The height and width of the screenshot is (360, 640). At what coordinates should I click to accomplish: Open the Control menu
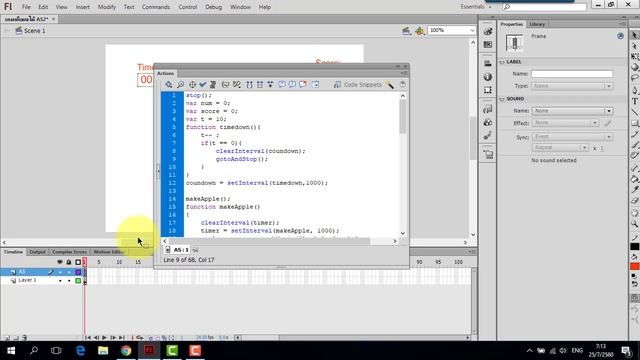pos(188,7)
